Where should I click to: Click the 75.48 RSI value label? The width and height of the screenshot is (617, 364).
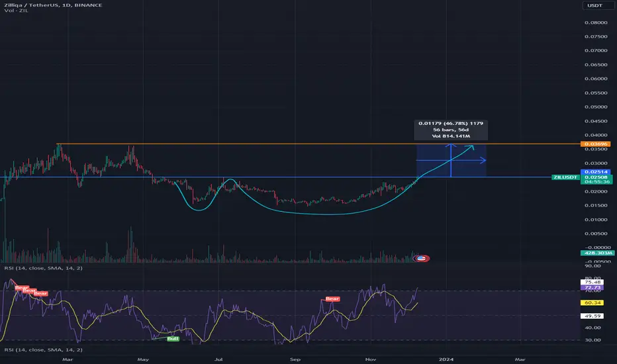[x=593, y=282]
